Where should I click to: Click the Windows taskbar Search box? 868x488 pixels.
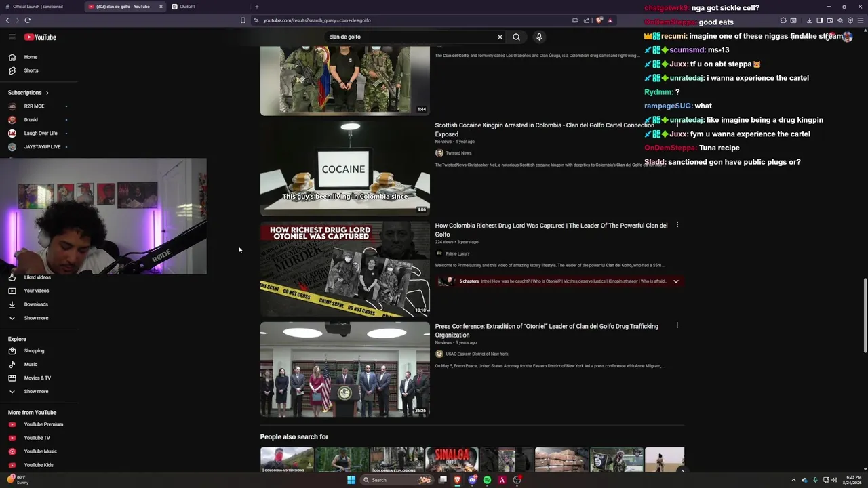tap(397, 480)
